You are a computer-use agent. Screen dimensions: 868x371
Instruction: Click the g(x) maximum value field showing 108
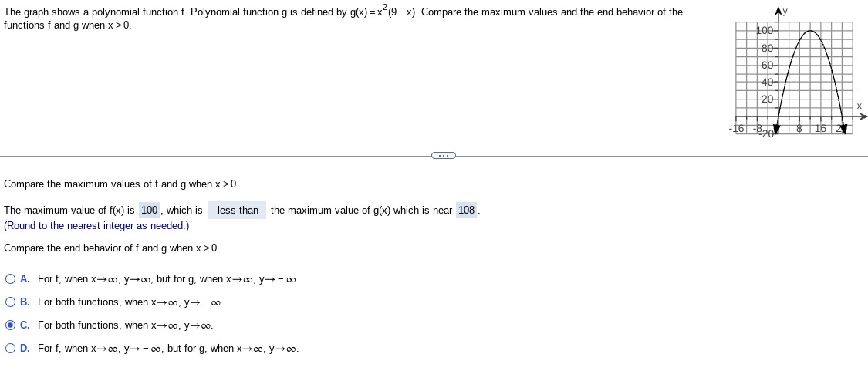click(466, 211)
